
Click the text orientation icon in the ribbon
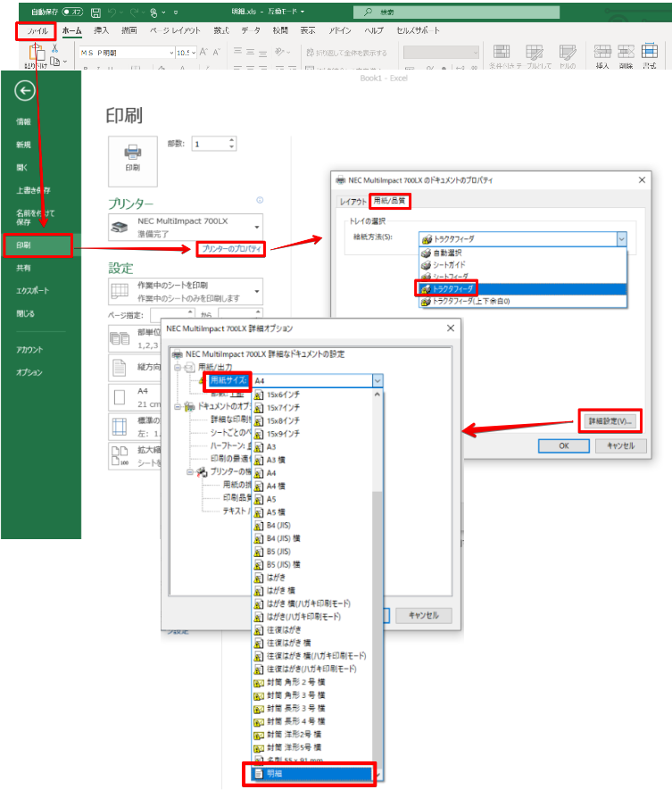(x=280, y=52)
